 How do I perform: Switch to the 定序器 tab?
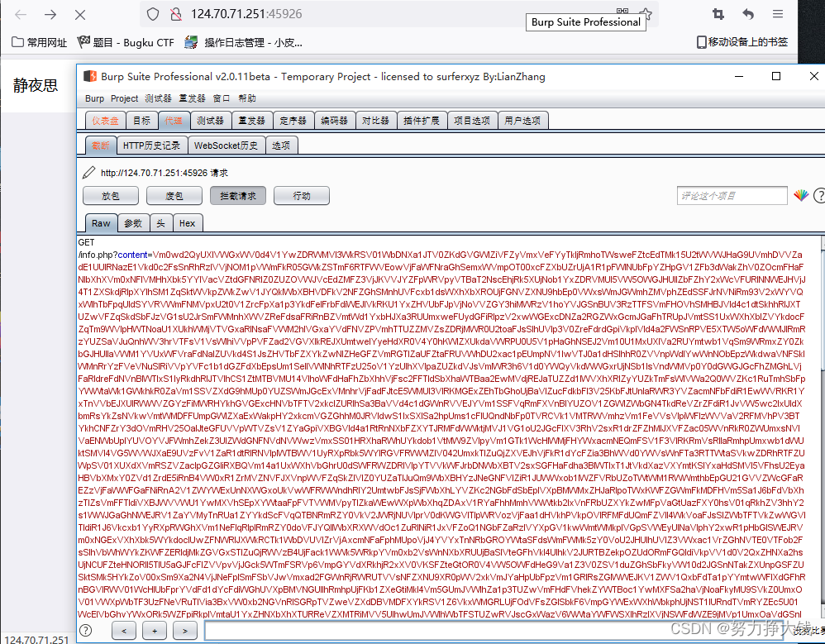point(293,121)
